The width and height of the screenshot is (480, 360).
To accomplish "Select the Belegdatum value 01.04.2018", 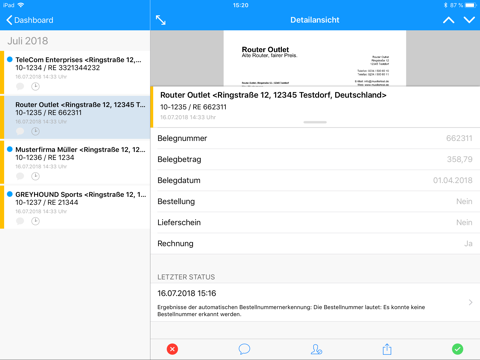I will click(x=453, y=180).
